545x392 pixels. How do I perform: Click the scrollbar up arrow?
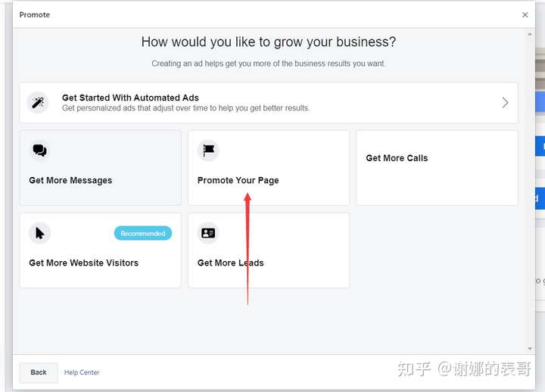click(530, 34)
